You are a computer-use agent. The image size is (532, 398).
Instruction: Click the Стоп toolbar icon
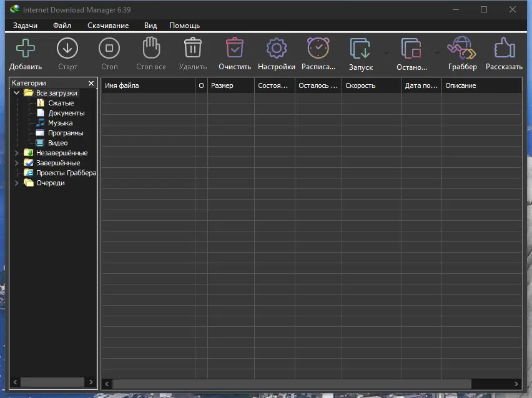pyautogui.click(x=109, y=48)
